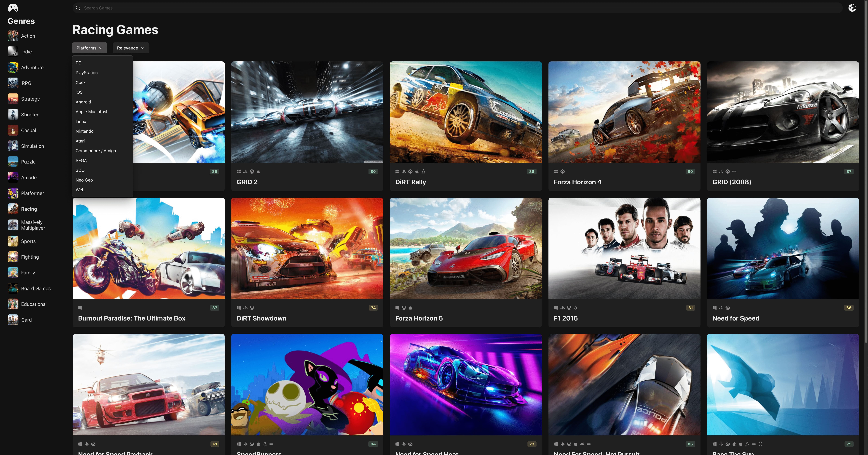868x455 pixels.
Task: Open the Adventure genre icon
Action: (x=13, y=67)
